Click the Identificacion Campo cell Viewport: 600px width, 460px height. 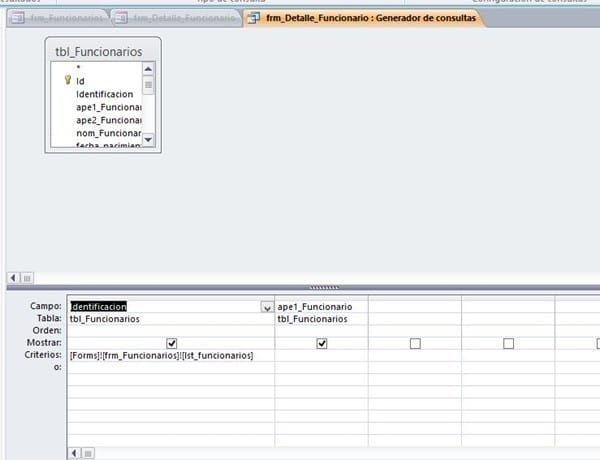tap(171, 307)
